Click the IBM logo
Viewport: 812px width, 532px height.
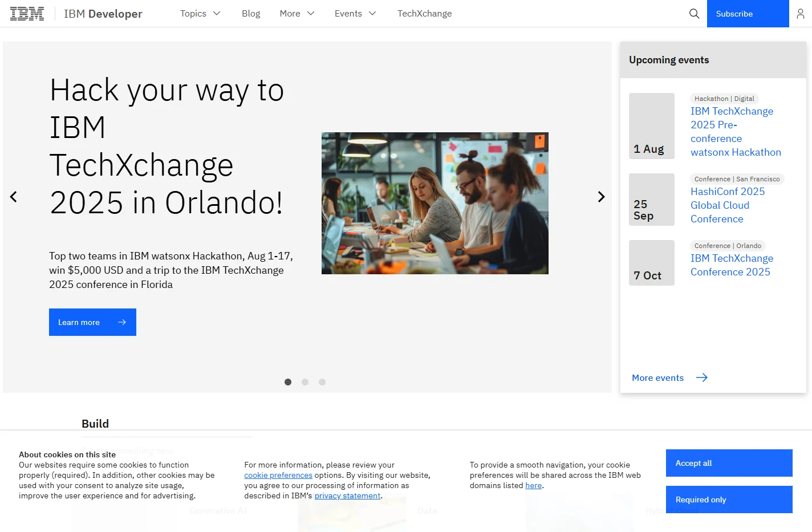click(27, 14)
